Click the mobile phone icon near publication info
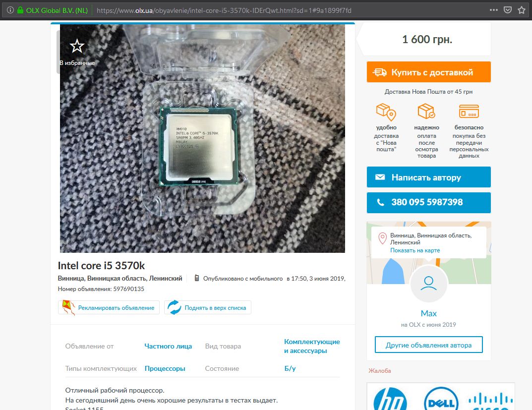Image resolution: width=532 pixels, height=410 pixels. [196, 278]
